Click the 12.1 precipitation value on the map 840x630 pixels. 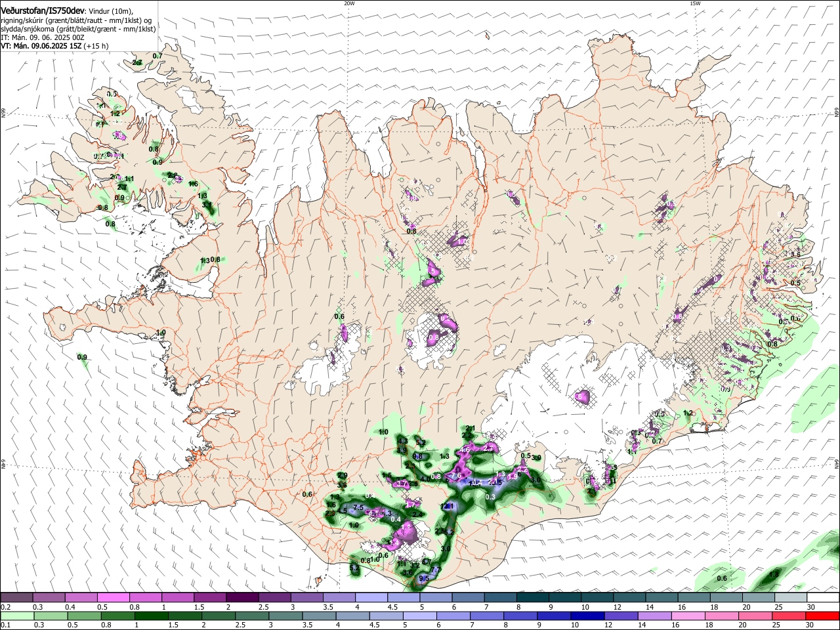447,506
